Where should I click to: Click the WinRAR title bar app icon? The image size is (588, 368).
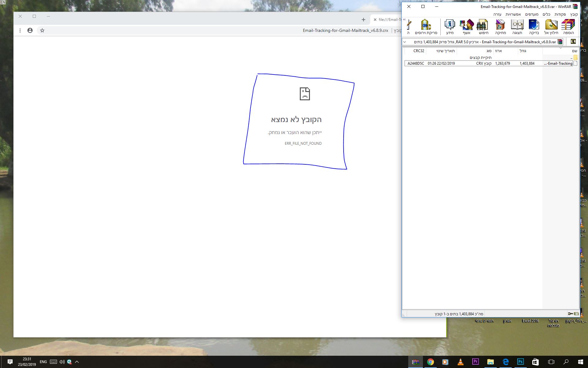(x=575, y=6)
